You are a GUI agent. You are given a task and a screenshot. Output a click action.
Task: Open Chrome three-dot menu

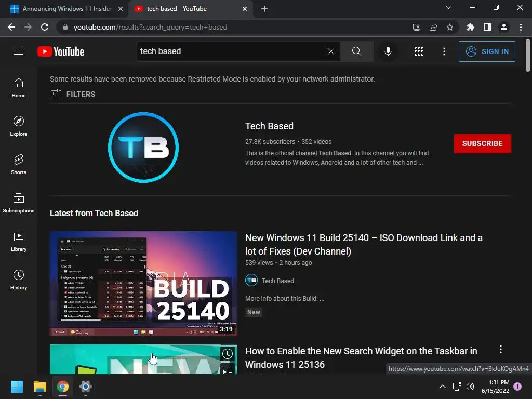[x=521, y=27]
